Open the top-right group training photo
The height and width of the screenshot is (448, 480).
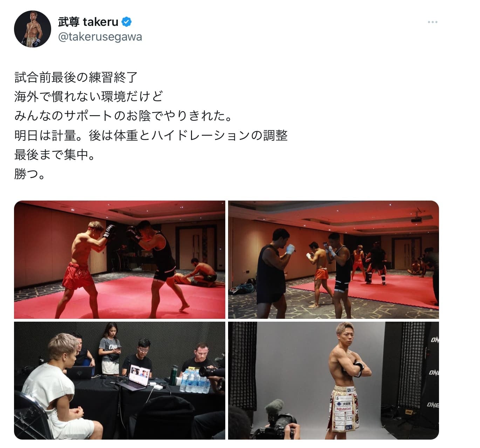(334, 259)
